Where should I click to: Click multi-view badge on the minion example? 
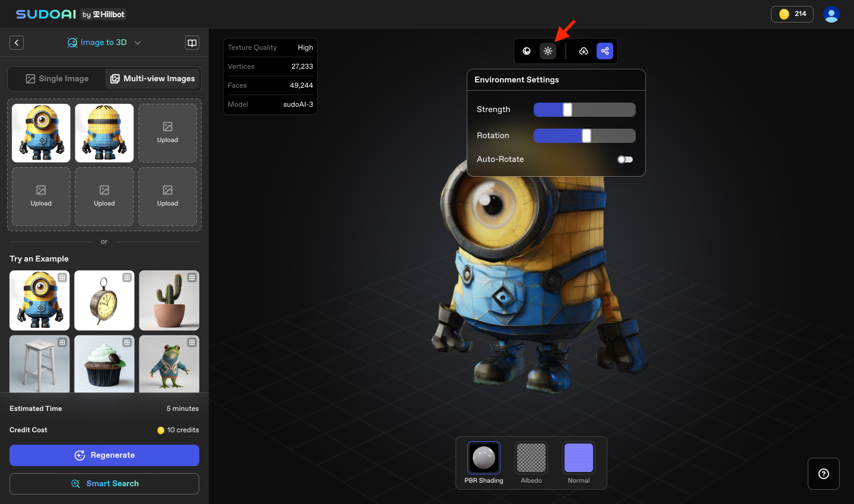(62, 277)
